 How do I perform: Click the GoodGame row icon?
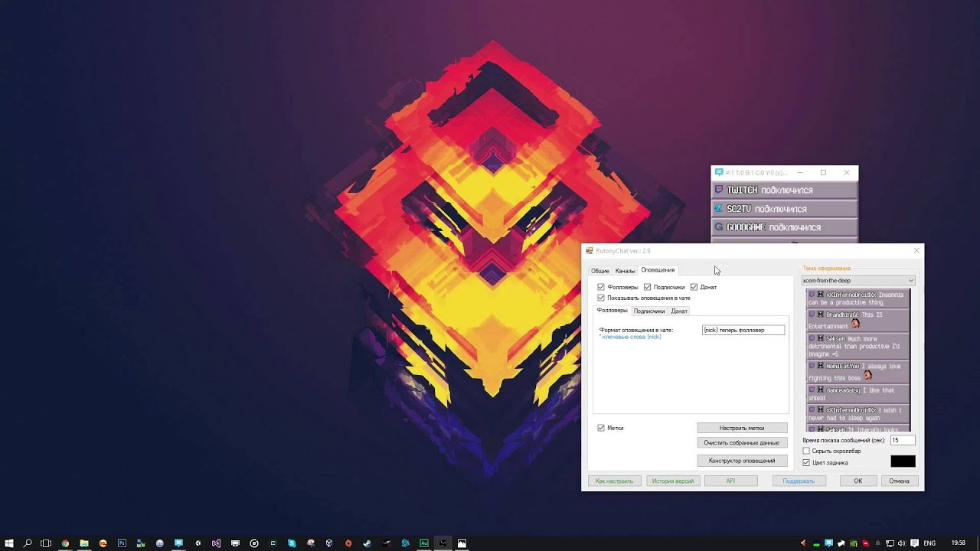718,227
